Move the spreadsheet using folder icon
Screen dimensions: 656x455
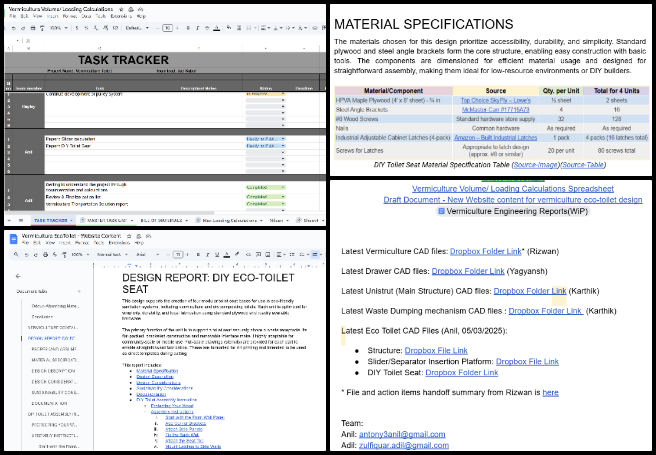131,9
